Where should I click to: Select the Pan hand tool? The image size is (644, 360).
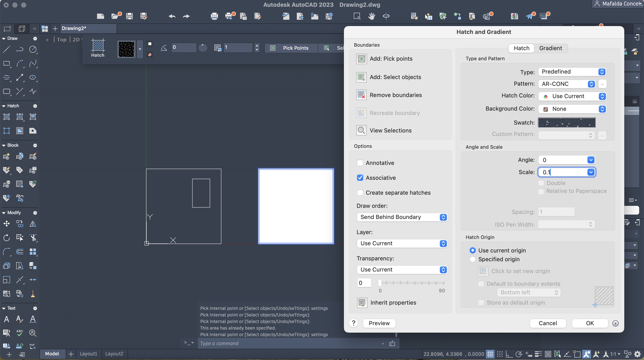point(372,16)
